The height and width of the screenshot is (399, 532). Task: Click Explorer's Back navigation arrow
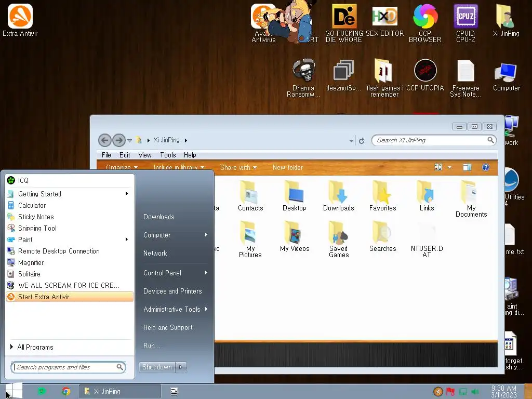click(105, 140)
